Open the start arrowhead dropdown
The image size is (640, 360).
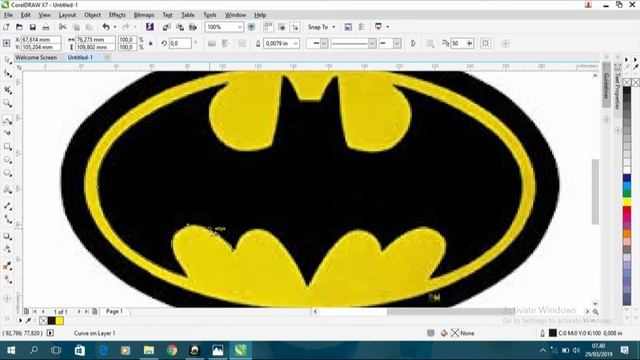324,43
